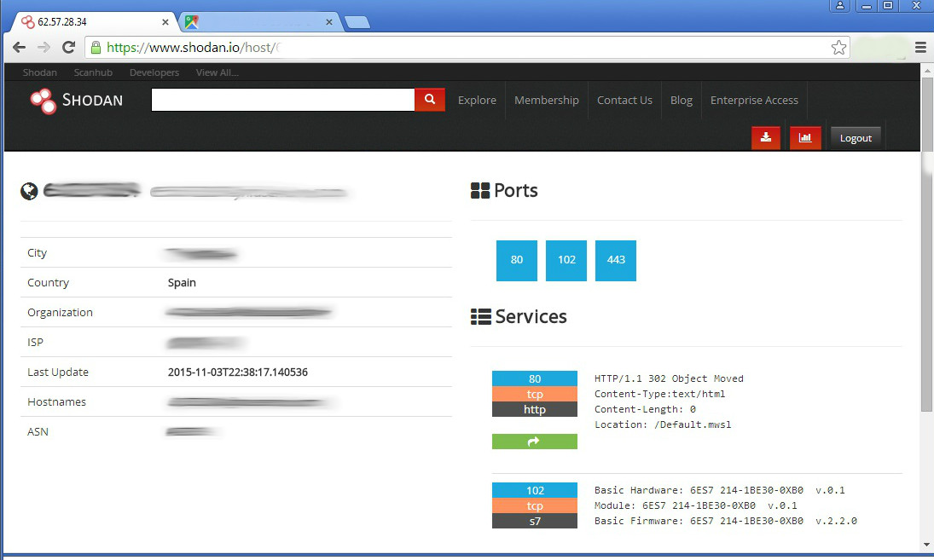Click the red chart report icon
Image resolution: width=934 pixels, height=560 pixels.
(x=805, y=137)
